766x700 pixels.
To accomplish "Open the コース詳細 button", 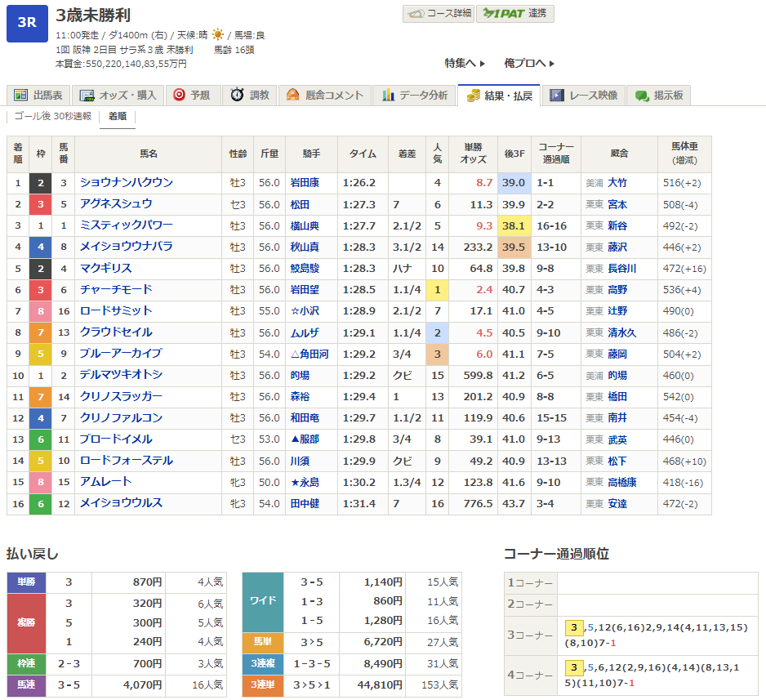I will 438,14.
